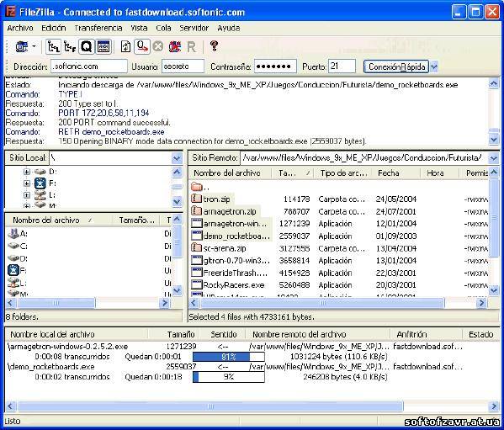504x430 pixels.
Task: Open the Transferencia menu
Action: click(x=98, y=29)
